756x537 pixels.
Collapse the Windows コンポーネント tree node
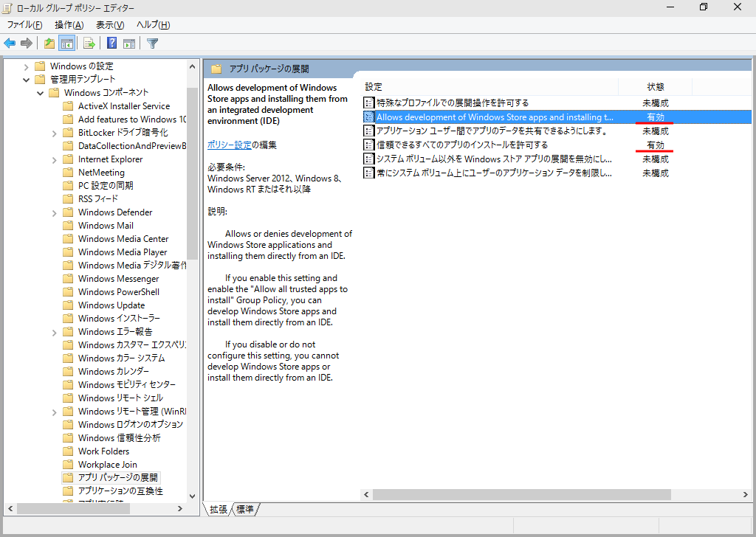41,93
